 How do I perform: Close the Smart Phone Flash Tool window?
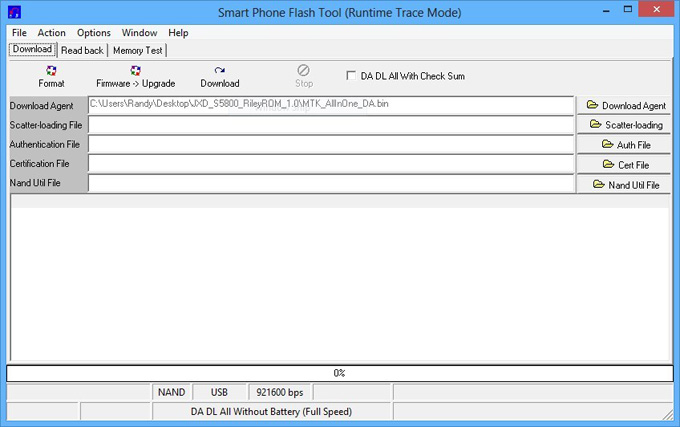[x=657, y=9]
